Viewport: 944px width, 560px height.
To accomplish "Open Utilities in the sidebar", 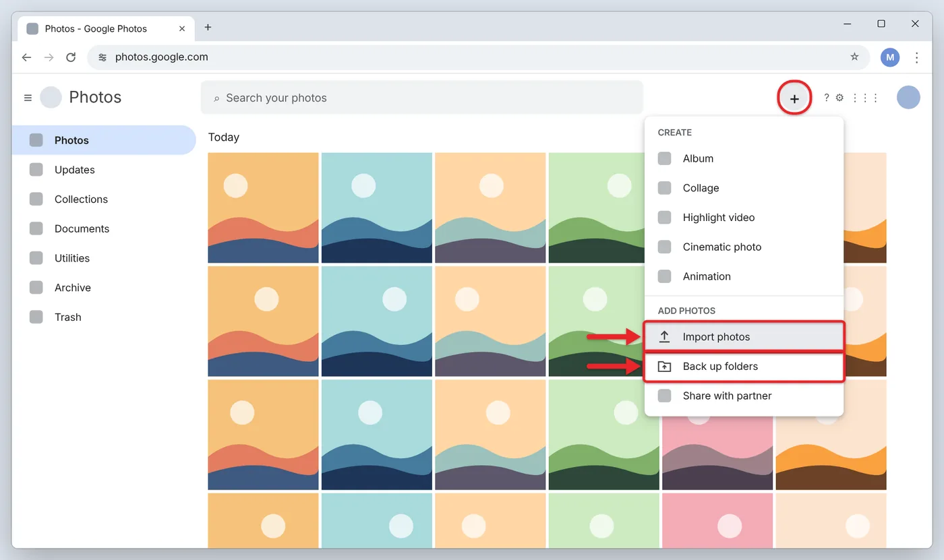I will [104, 258].
